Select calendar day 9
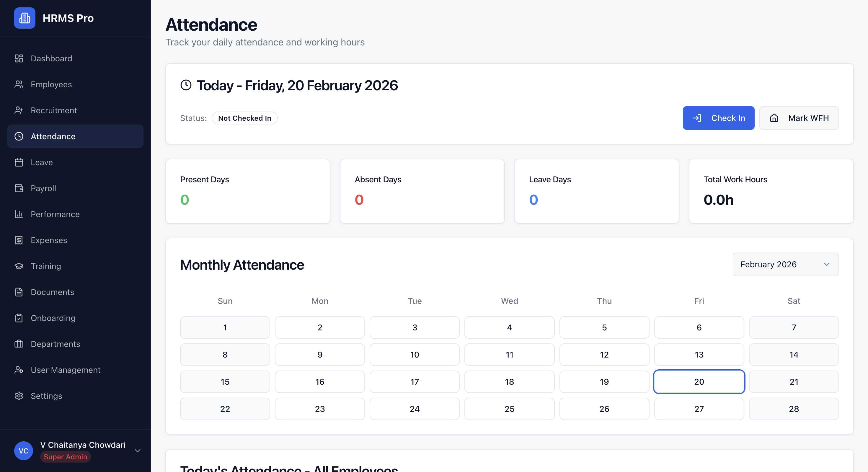Screen dimensions: 868x472 coord(319,354)
